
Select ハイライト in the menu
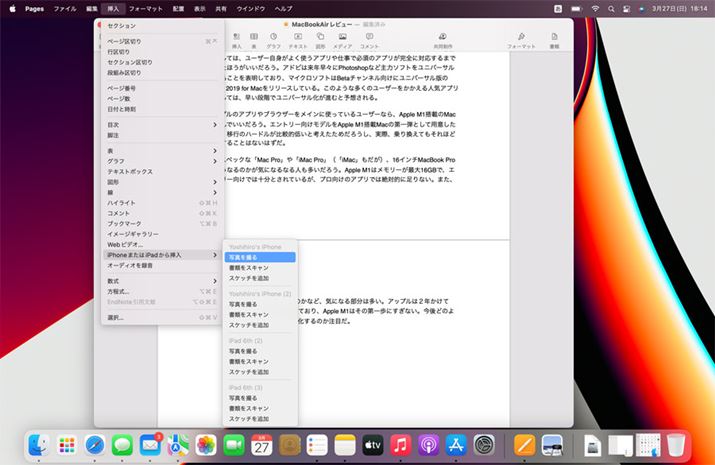[x=161, y=203]
